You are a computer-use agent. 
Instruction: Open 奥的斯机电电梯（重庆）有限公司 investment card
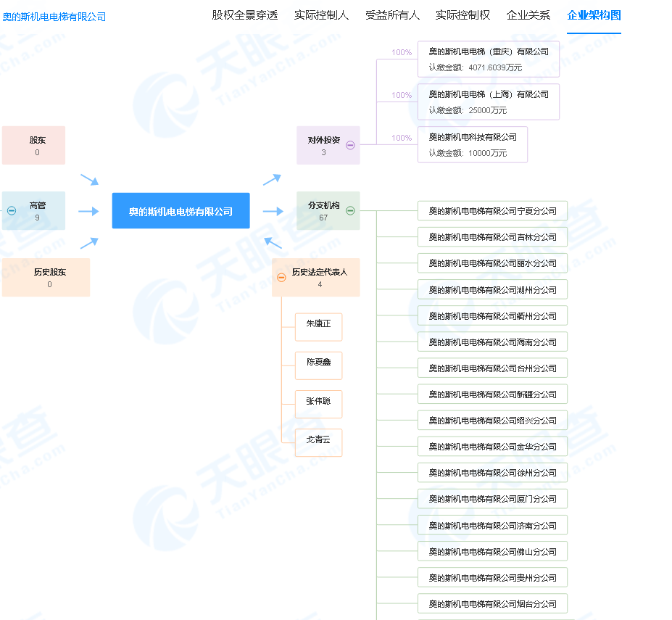pos(489,59)
